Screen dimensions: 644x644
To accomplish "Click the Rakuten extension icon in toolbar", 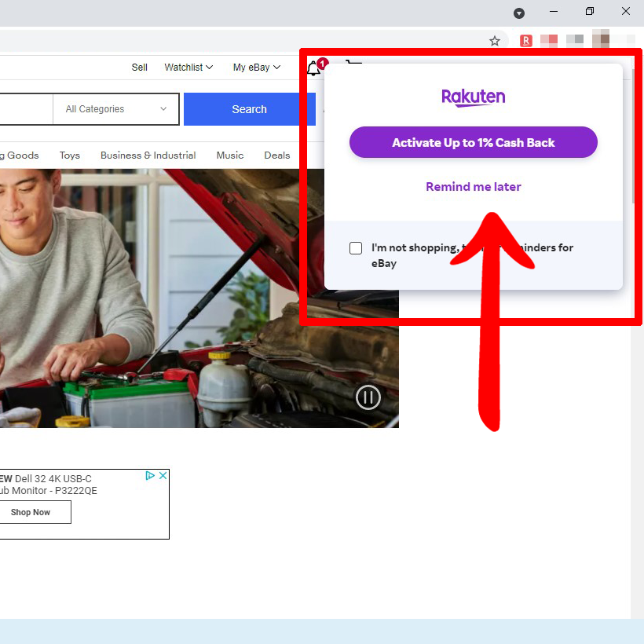I will pyautogui.click(x=526, y=41).
